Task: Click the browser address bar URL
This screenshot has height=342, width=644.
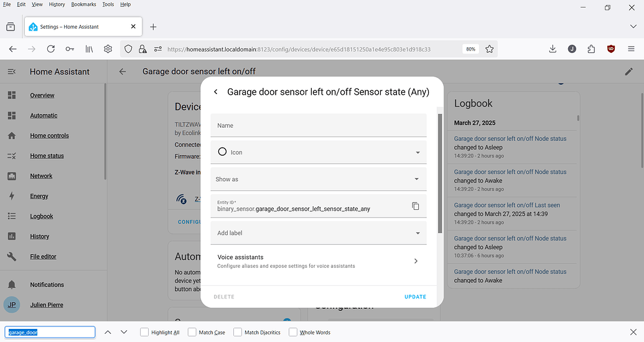Action: point(299,49)
